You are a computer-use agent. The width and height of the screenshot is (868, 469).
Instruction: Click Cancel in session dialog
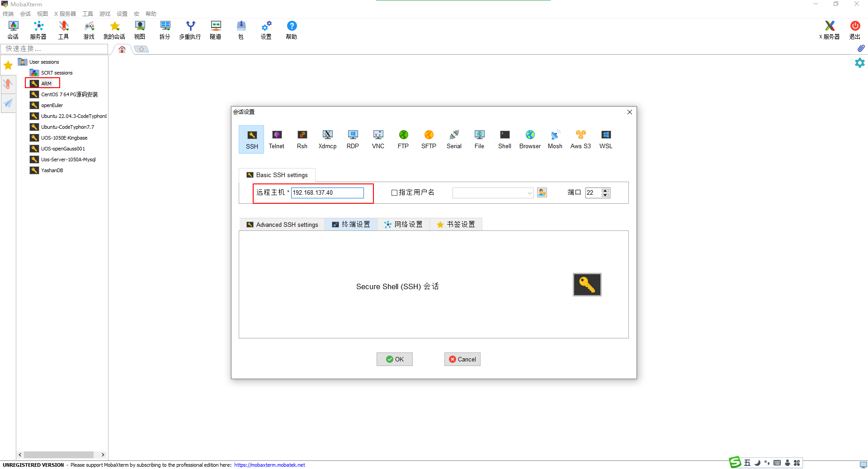pos(462,359)
